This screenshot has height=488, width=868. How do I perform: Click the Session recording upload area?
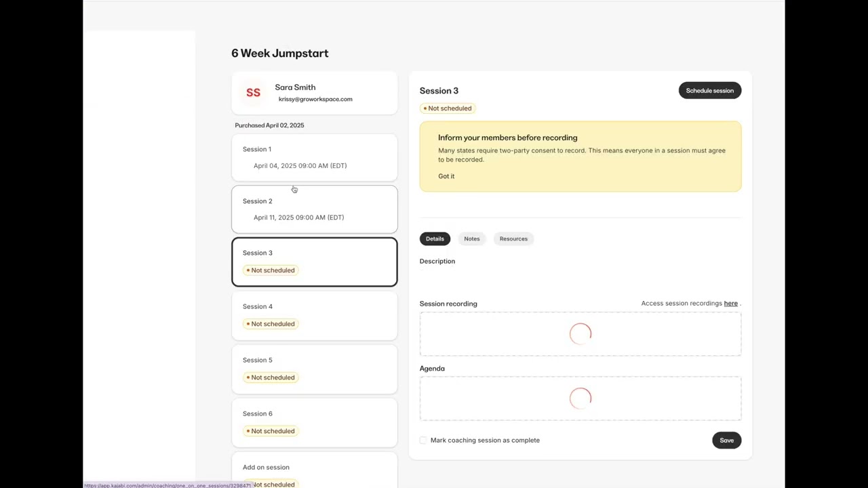580,334
